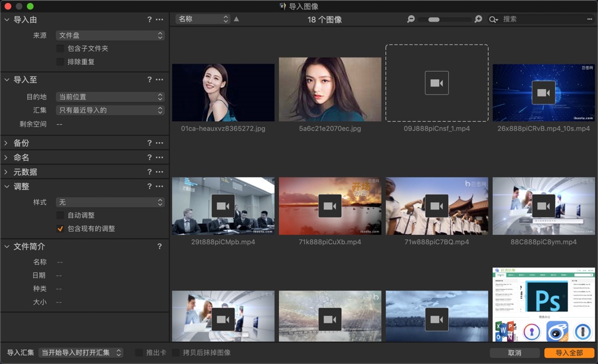This screenshot has height=364, width=598.
Task: Enable the 排除重复 checkbox
Action: (60, 62)
